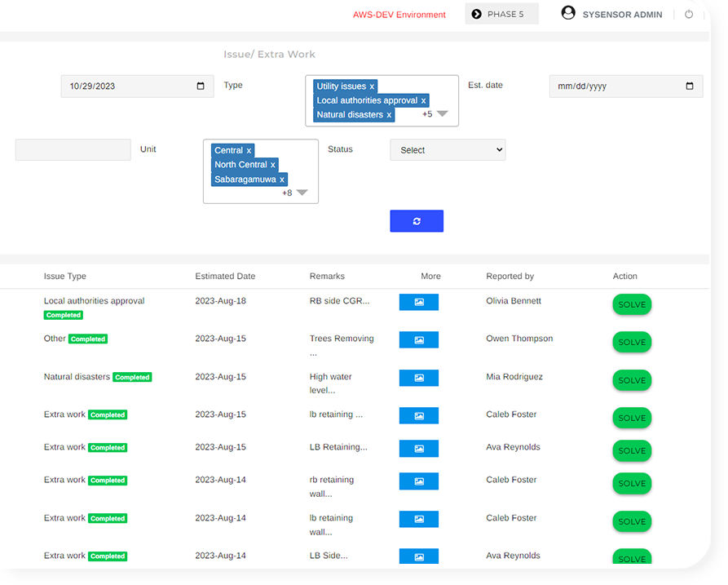
Task: Click the empty text field left of Unit
Action: coord(73,150)
